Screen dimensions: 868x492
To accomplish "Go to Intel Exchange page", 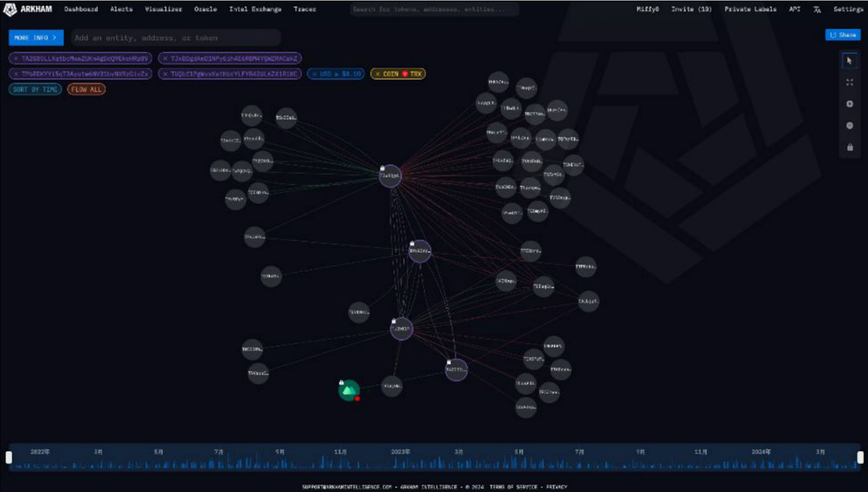I will pyautogui.click(x=255, y=10).
